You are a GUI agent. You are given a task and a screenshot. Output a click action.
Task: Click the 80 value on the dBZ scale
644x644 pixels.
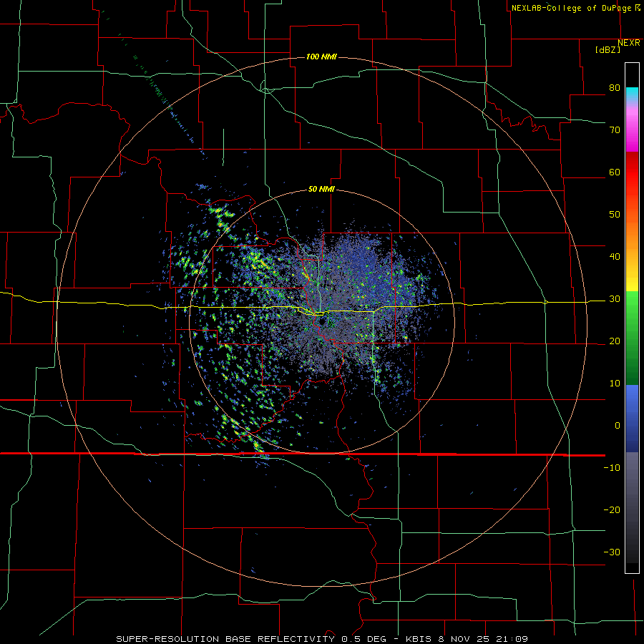(x=615, y=88)
